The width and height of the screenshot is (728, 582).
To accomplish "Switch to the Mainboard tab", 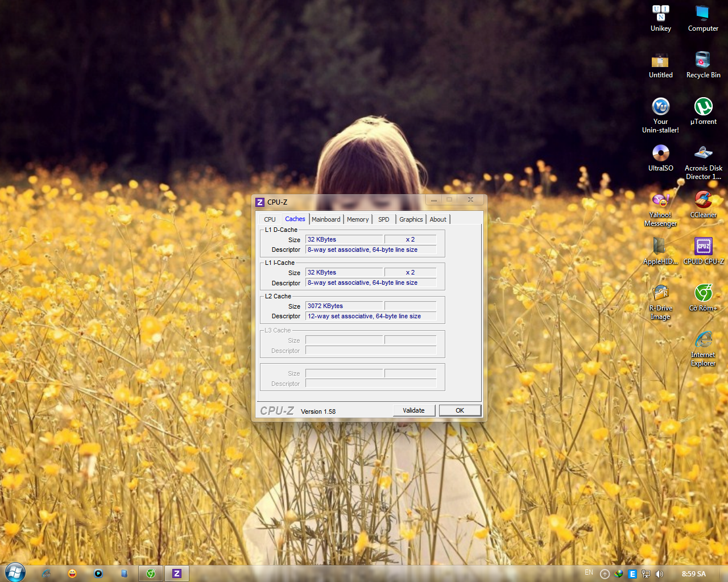I will [326, 219].
